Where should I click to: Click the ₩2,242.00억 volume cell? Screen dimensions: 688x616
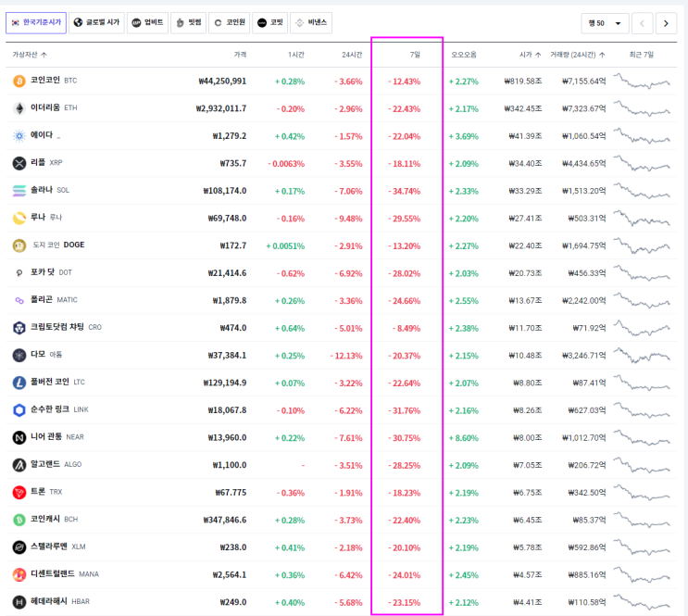pyautogui.click(x=584, y=301)
